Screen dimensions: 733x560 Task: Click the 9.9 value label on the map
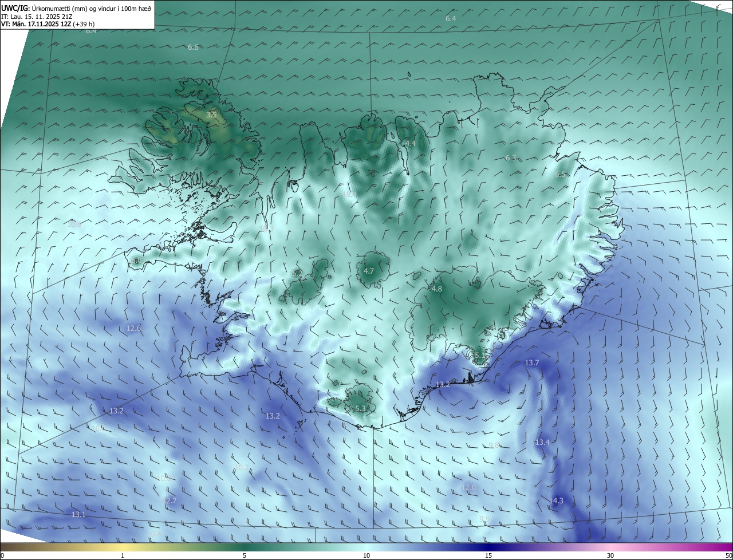pos(484,519)
